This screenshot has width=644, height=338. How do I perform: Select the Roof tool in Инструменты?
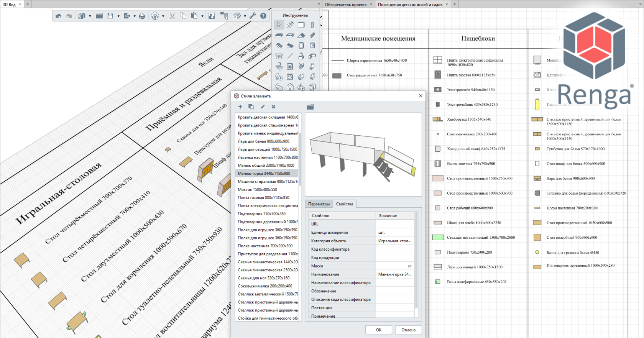click(301, 35)
